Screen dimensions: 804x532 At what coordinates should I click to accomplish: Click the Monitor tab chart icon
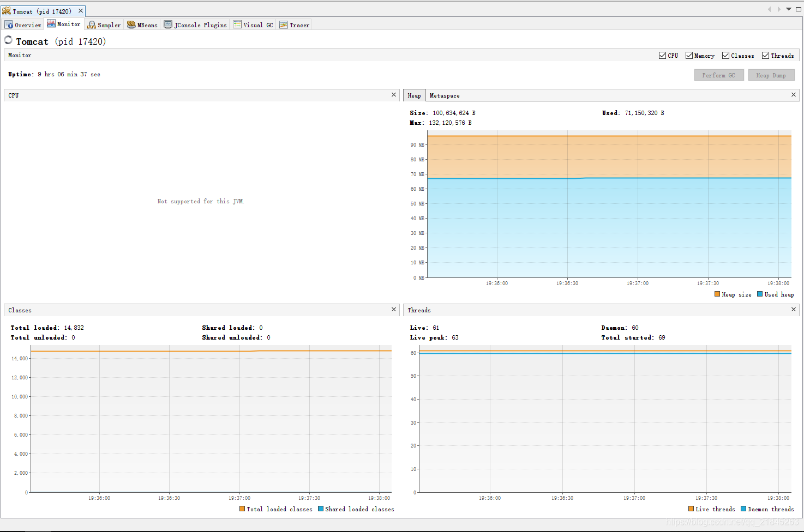51,23
